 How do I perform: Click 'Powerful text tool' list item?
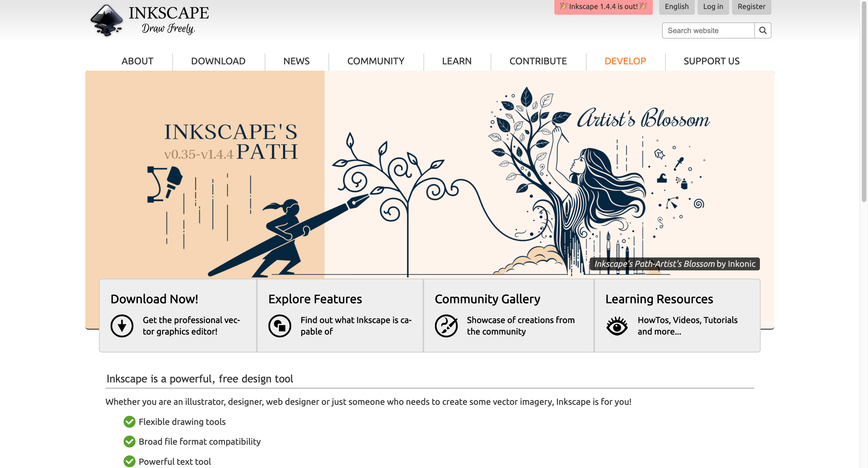point(175,461)
